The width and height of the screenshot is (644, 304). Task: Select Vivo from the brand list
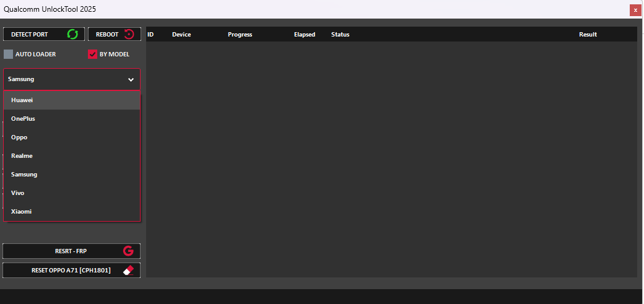pos(72,193)
